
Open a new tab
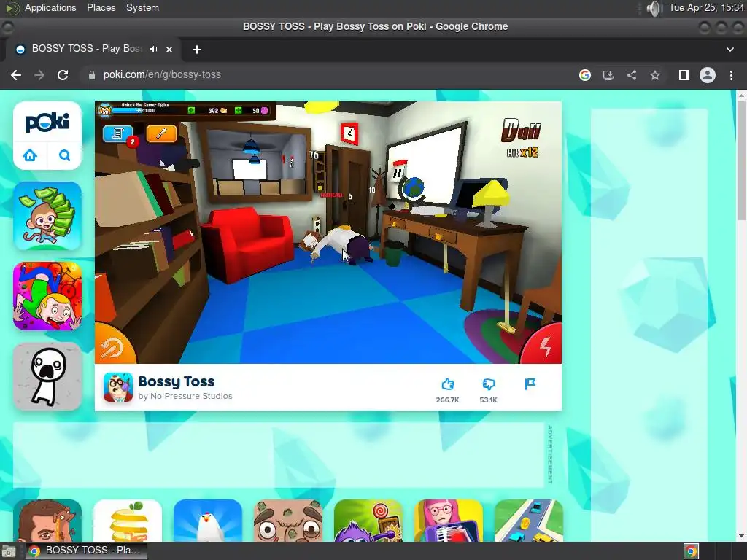click(197, 49)
